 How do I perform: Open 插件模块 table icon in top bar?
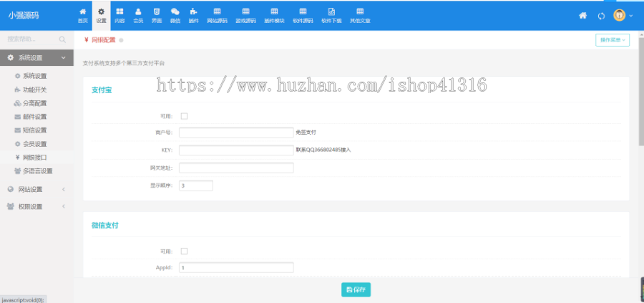274,11
